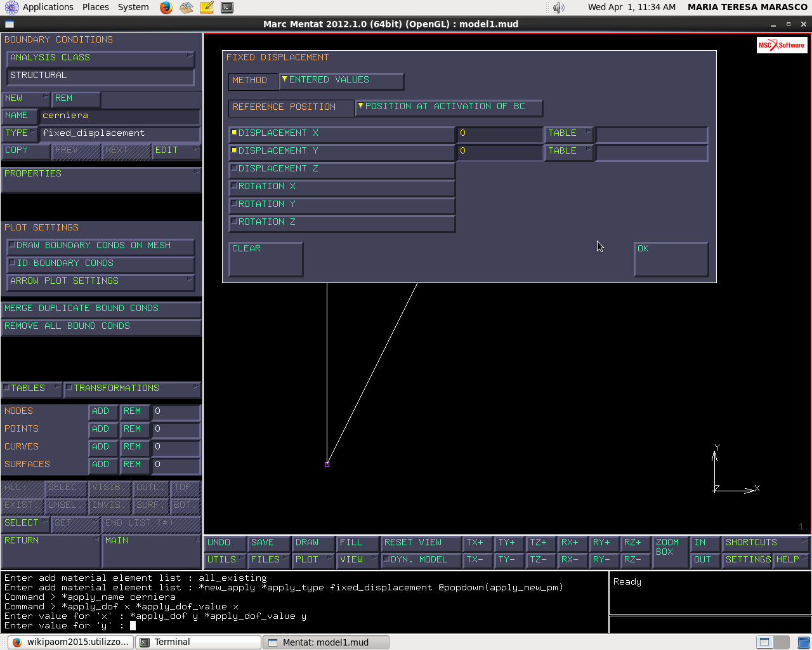Click the DRAW button
The height and width of the screenshot is (650, 812).
click(313, 543)
